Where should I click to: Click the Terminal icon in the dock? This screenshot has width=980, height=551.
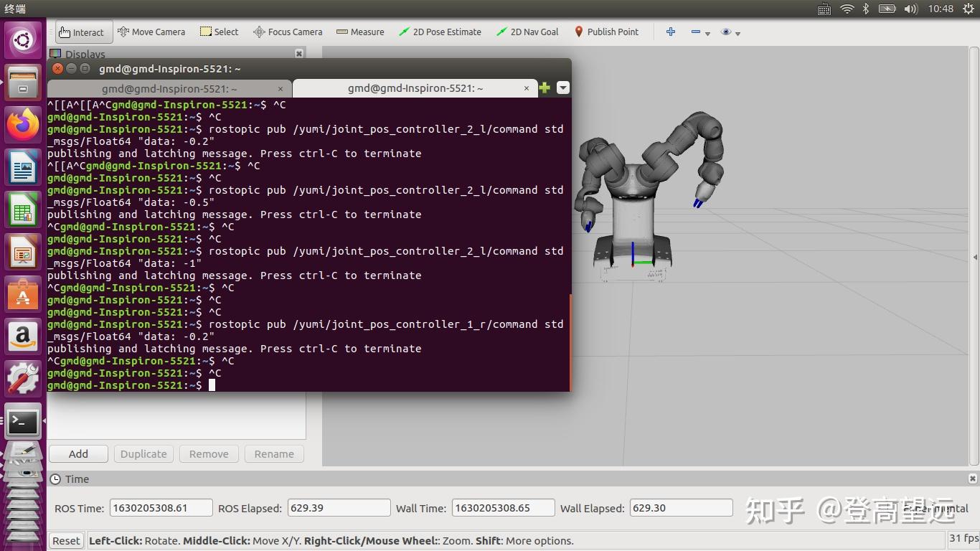click(x=23, y=421)
